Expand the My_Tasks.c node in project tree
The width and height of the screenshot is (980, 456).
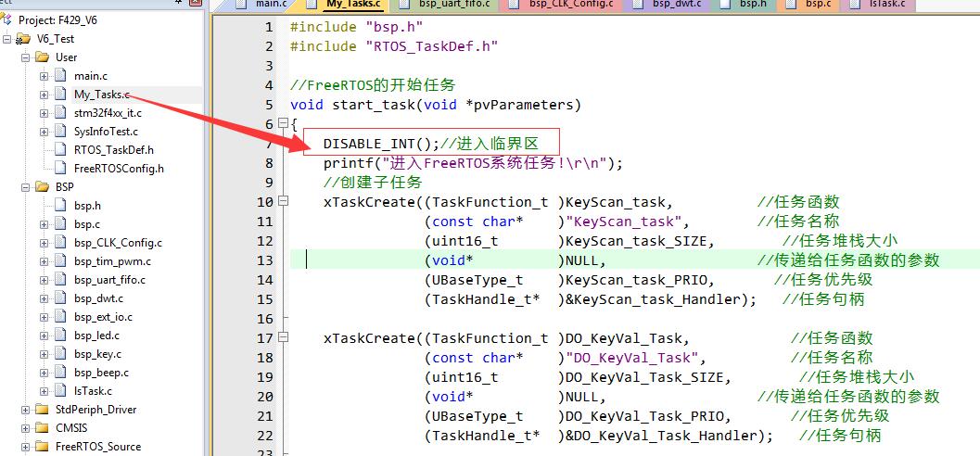pyautogui.click(x=44, y=95)
